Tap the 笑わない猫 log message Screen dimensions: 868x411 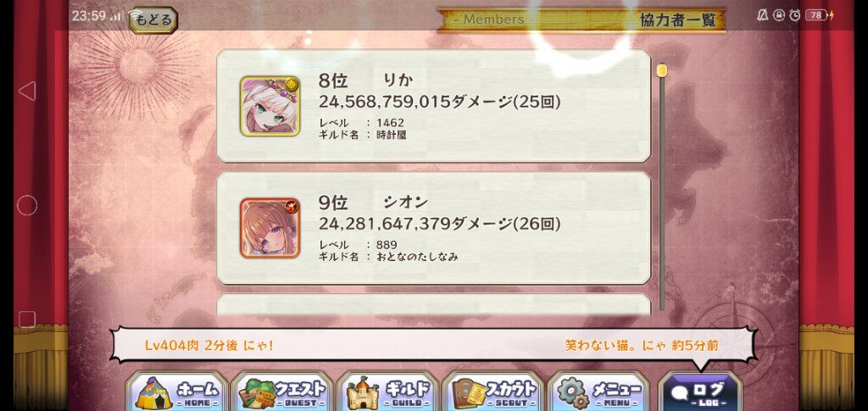click(642, 346)
